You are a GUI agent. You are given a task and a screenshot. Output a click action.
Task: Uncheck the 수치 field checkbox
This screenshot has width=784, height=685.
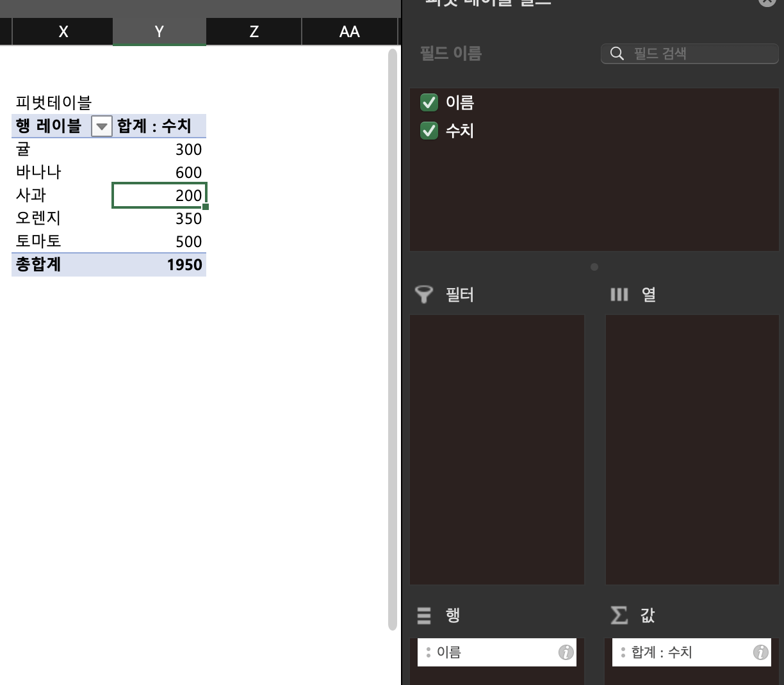429,131
